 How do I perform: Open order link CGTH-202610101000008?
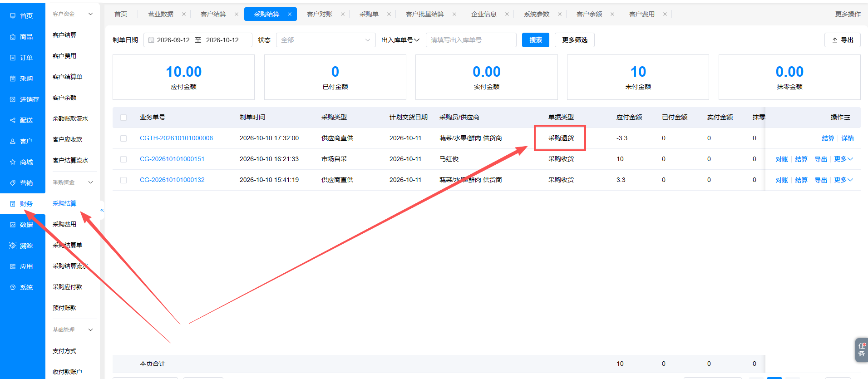(x=176, y=138)
